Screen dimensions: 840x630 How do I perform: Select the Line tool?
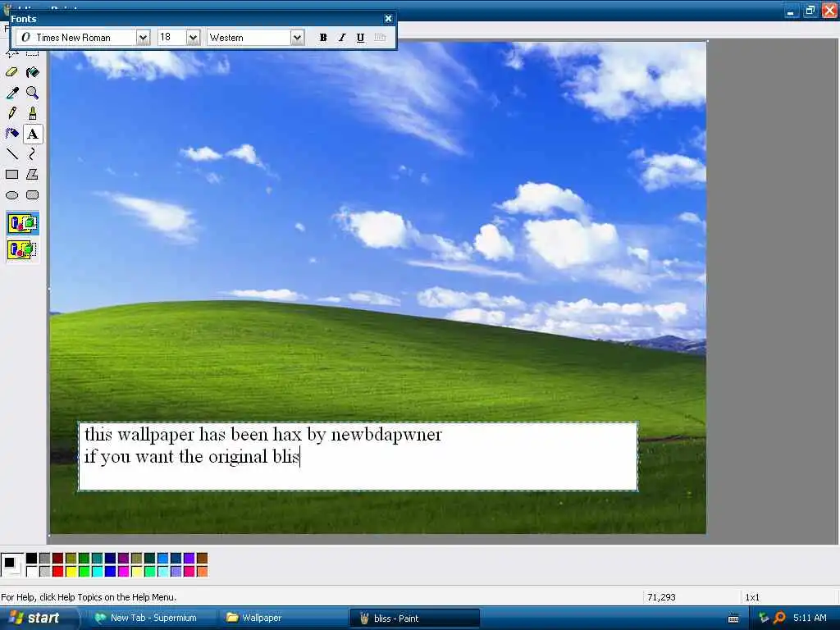pyautogui.click(x=11, y=154)
